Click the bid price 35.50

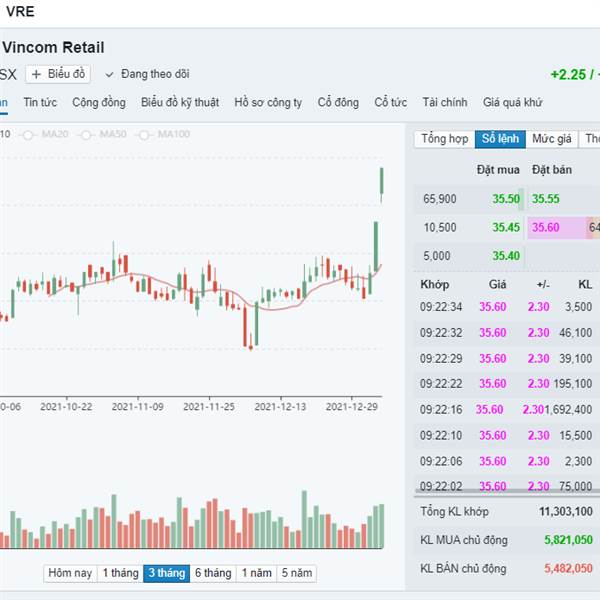pos(506,199)
